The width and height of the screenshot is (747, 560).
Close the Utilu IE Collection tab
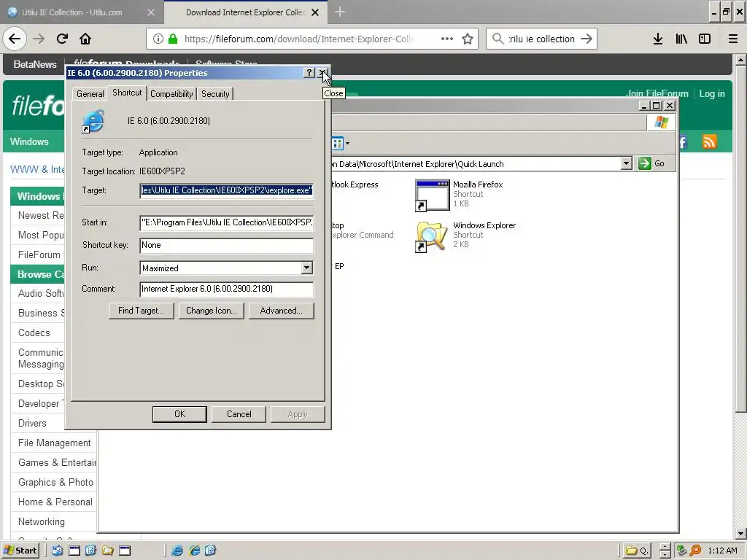click(x=151, y=12)
